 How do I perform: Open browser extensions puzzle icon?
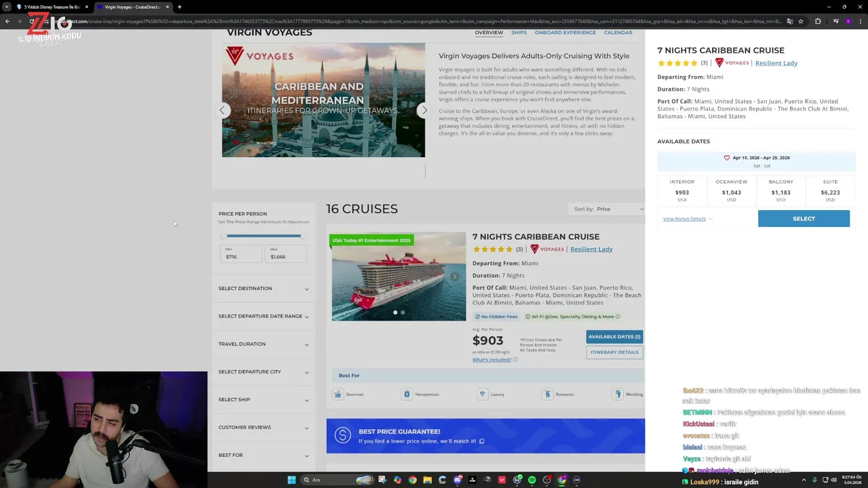tap(818, 21)
